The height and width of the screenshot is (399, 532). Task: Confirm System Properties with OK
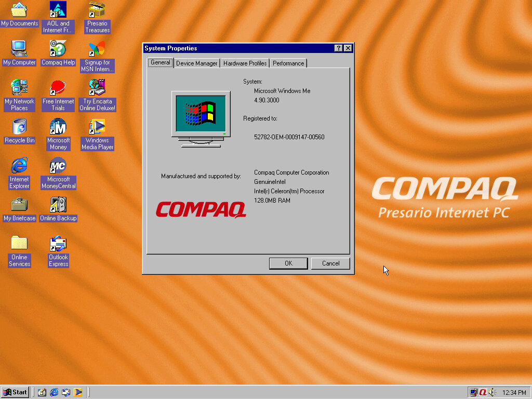[288, 263]
